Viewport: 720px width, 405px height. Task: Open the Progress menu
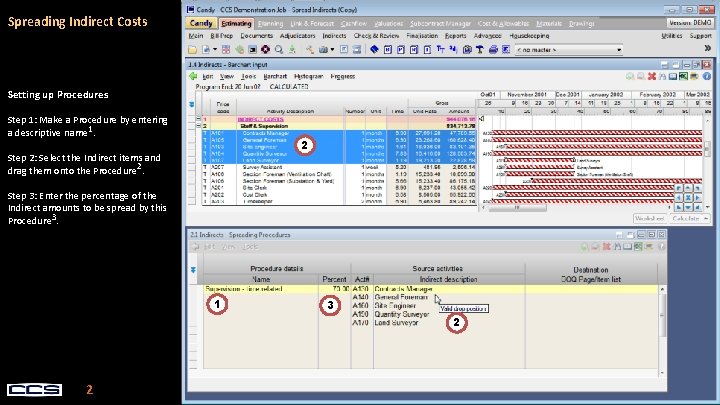[x=343, y=77]
